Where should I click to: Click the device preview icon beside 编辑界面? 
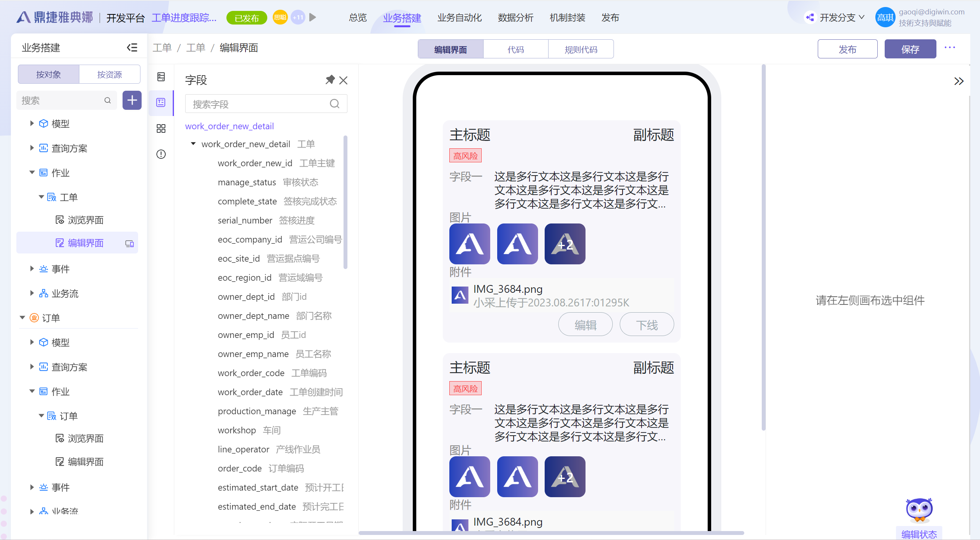point(130,244)
